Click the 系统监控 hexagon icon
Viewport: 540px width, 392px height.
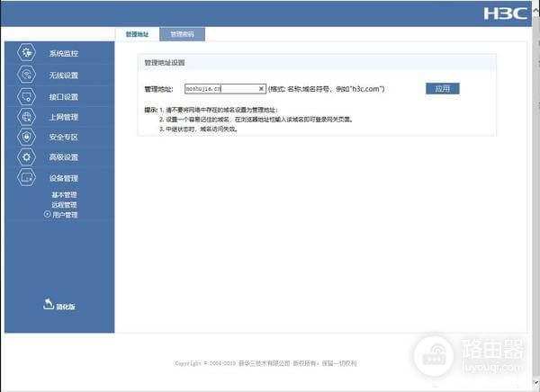[26, 54]
